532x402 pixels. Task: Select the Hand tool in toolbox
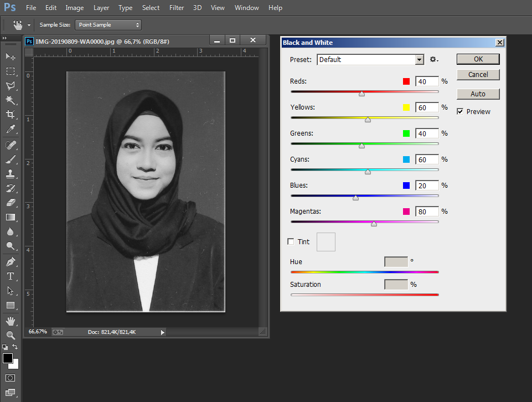[x=11, y=321]
